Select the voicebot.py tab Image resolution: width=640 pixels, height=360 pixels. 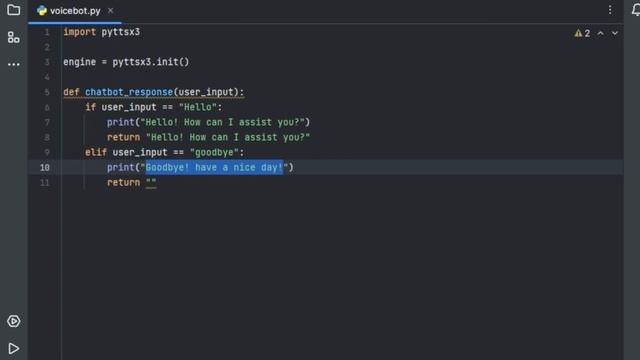click(x=75, y=11)
